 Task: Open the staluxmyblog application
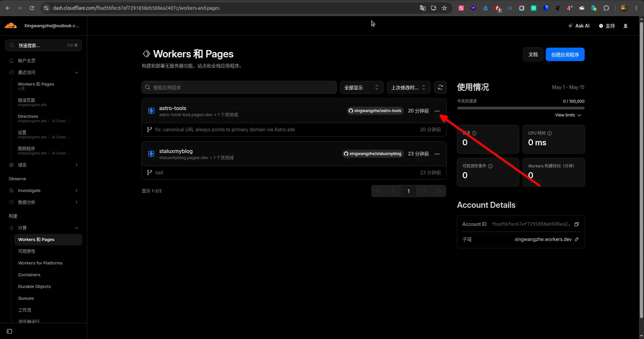click(x=176, y=151)
